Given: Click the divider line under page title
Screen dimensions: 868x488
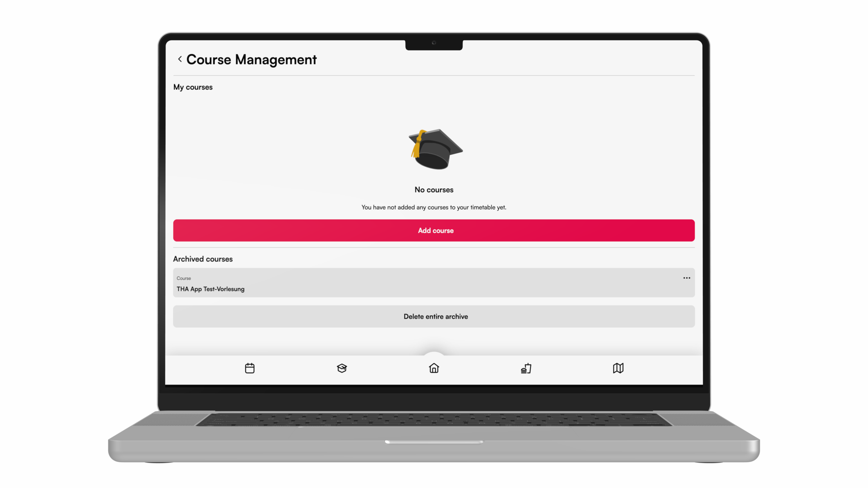Looking at the screenshot, I should [434, 76].
